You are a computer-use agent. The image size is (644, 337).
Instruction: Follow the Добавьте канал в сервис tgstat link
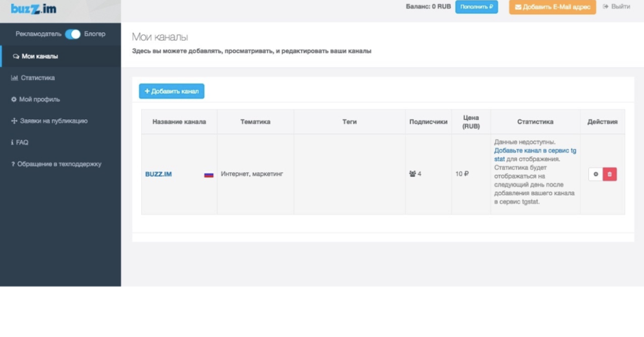click(535, 155)
